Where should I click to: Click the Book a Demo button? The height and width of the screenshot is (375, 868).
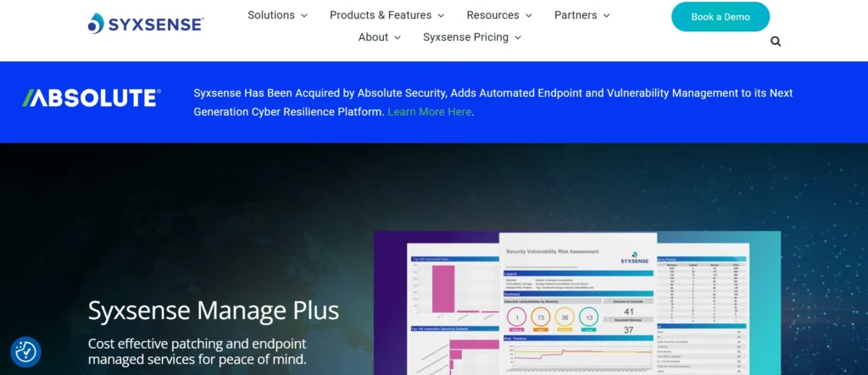(x=721, y=17)
